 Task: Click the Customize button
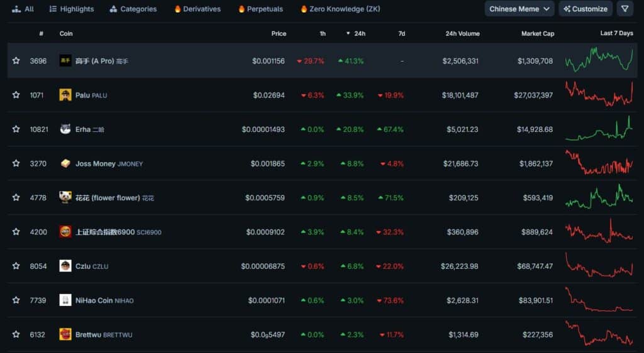586,9
